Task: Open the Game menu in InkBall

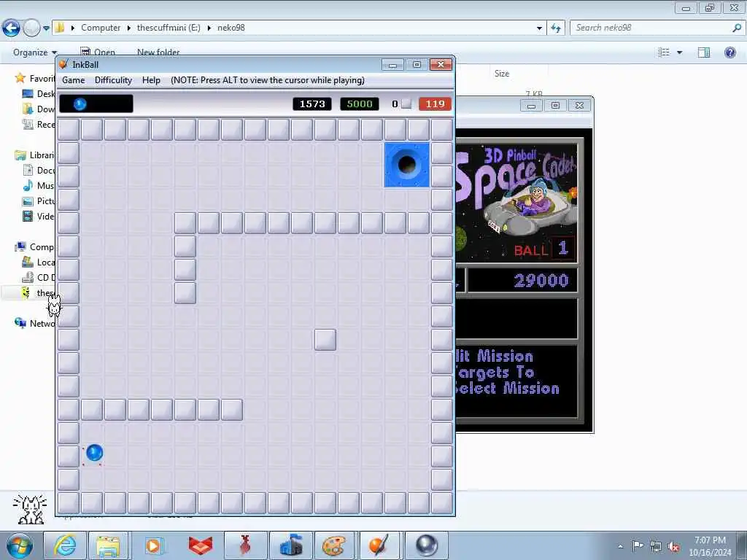Action: [x=74, y=80]
